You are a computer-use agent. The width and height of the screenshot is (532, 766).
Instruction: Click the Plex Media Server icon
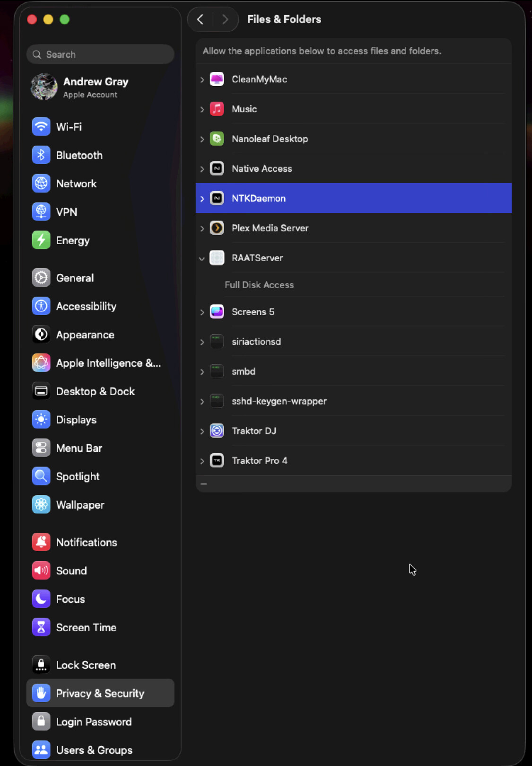(x=217, y=229)
